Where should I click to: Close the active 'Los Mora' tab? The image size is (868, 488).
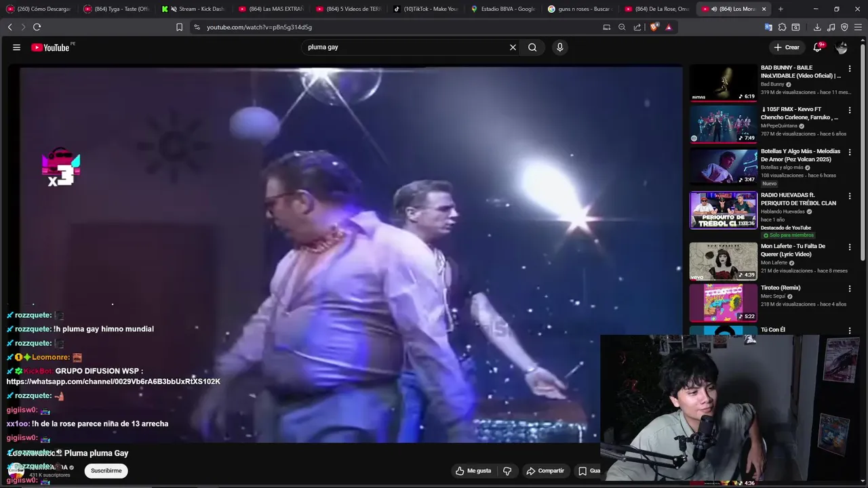coord(764,9)
